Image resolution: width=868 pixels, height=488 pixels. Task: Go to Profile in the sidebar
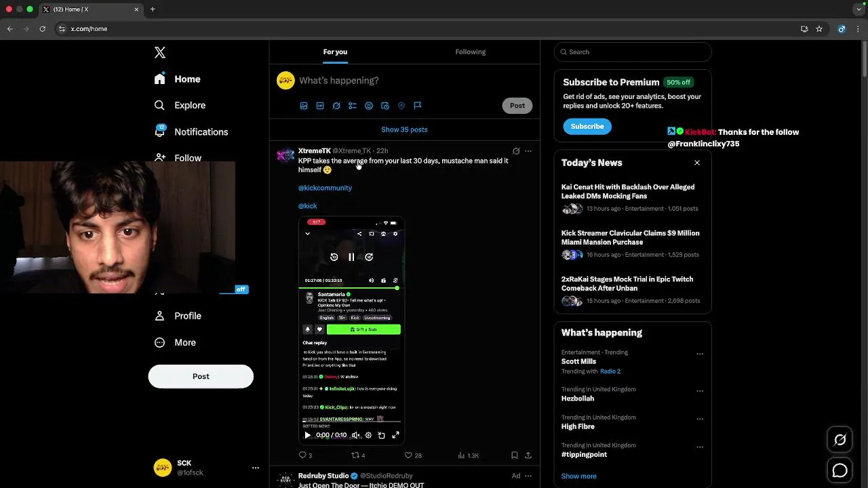point(178,316)
